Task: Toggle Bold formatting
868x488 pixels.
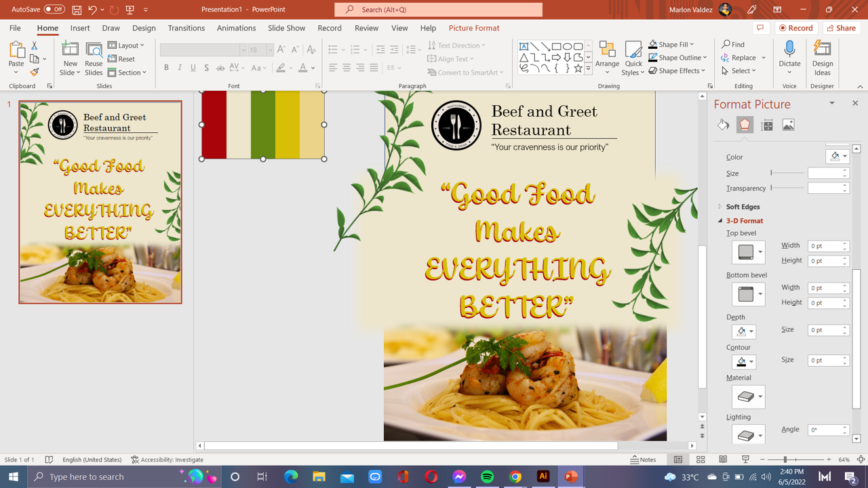Action: coord(166,68)
